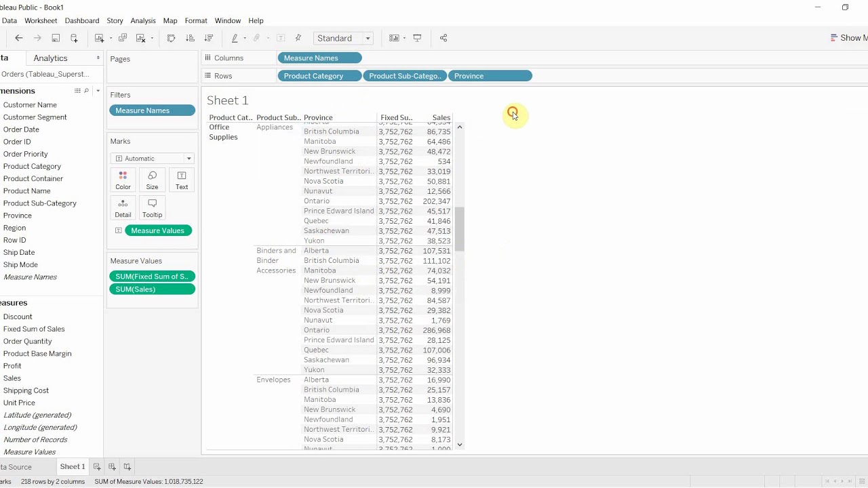Image resolution: width=868 pixels, height=488 pixels.
Task: Open the Tooltip card in Marks
Action: [152, 207]
